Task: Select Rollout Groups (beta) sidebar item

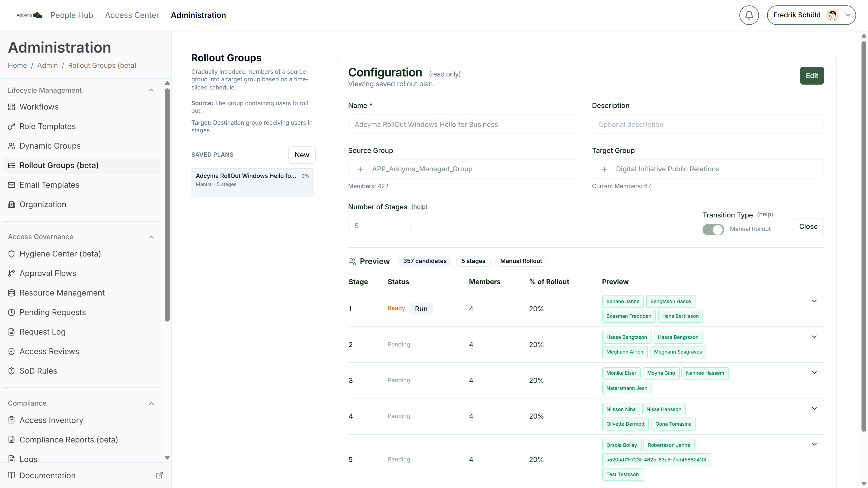Action: [81, 165]
